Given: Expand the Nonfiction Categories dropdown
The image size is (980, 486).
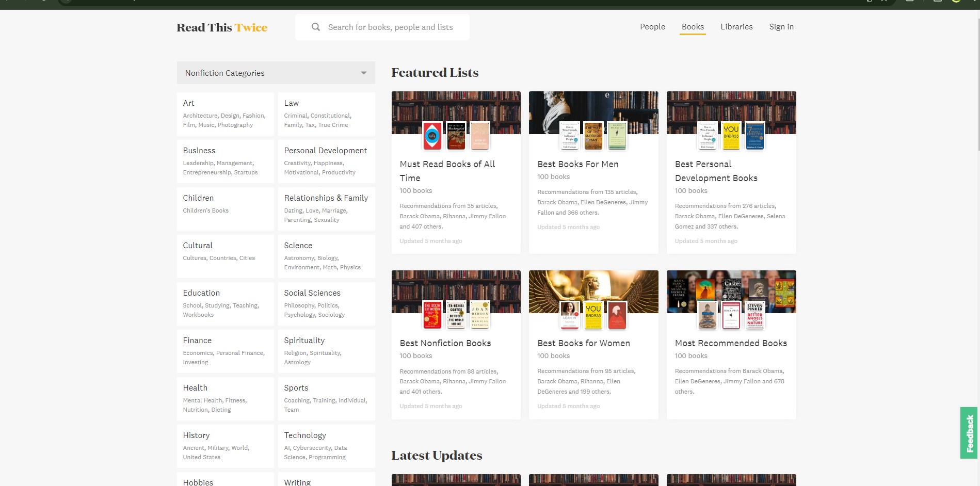Looking at the screenshot, I should tap(276, 73).
